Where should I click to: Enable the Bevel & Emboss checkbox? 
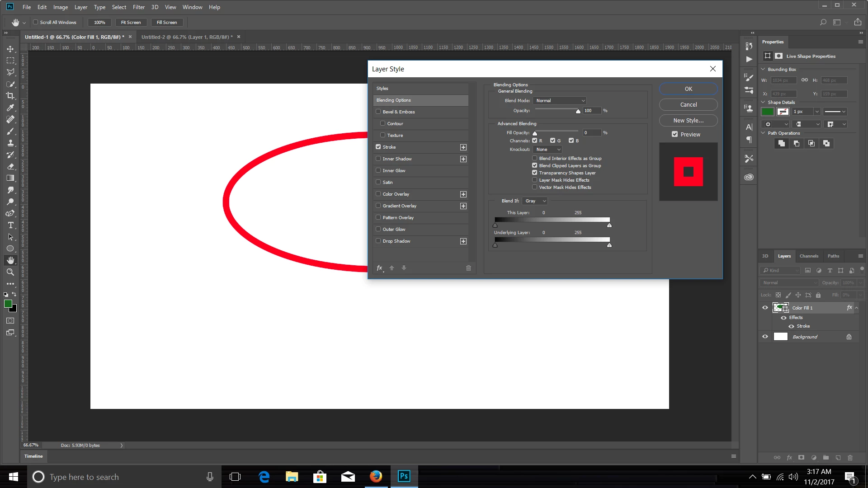(378, 112)
